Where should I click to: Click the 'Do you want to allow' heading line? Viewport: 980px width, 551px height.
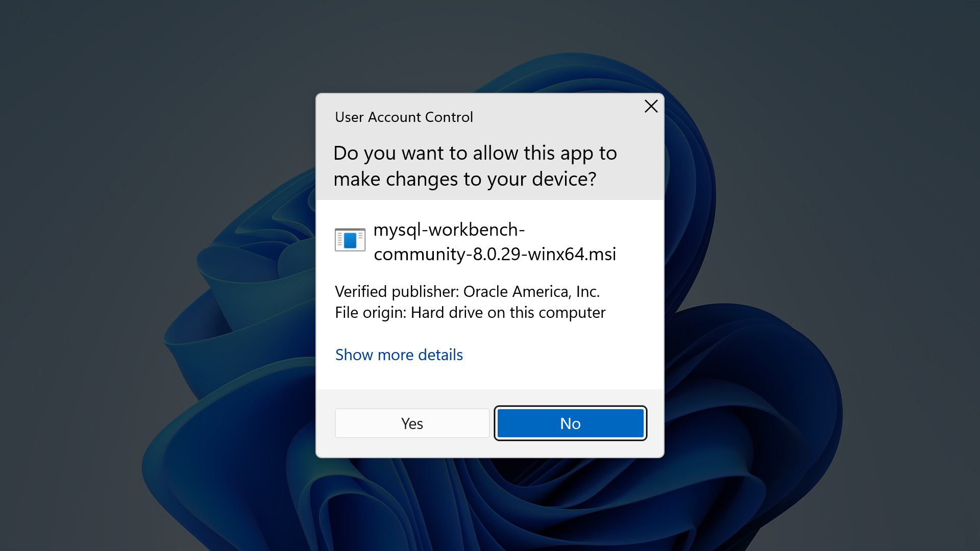[475, 153]
